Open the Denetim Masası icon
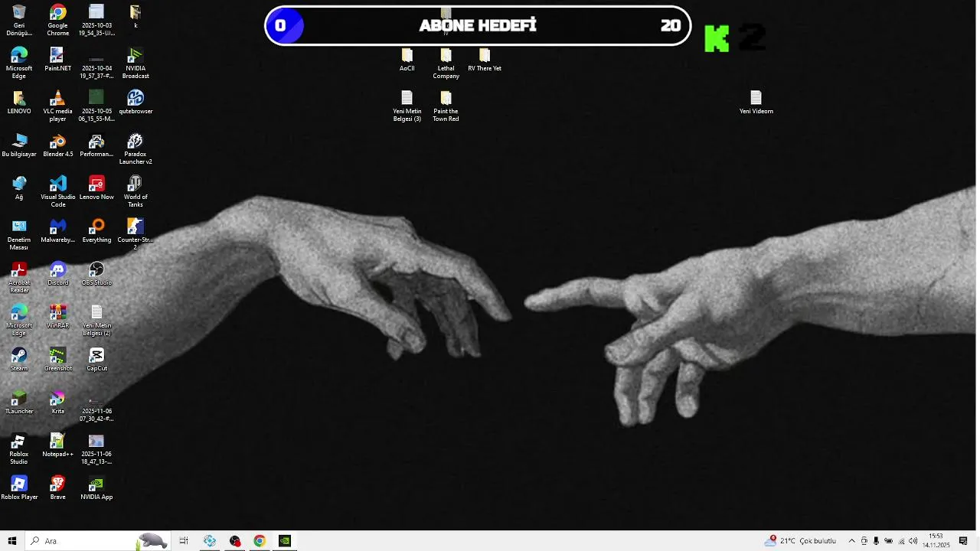980x551 pixels. (x=19, y=235)
